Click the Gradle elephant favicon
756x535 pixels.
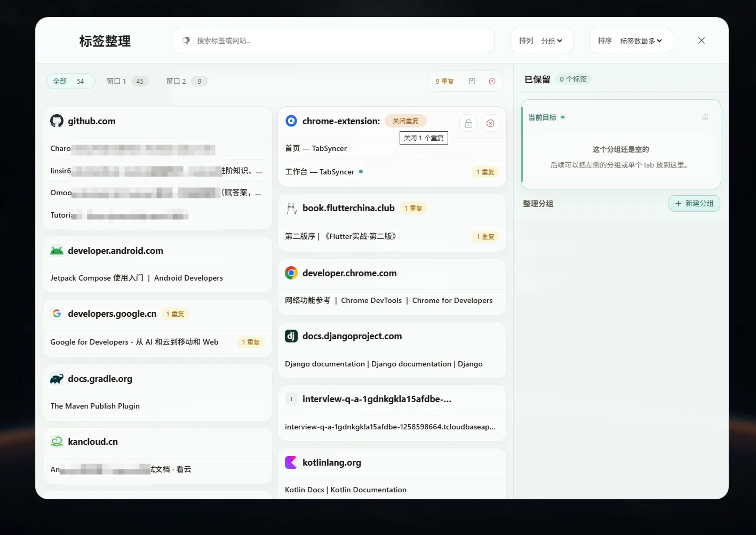(x=57, y=379)
